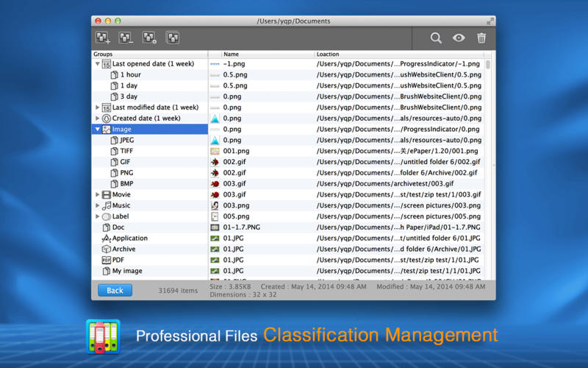Collapse the Last opened date group
The height and width of the screenshot is (368, 588).
[98, 64]
